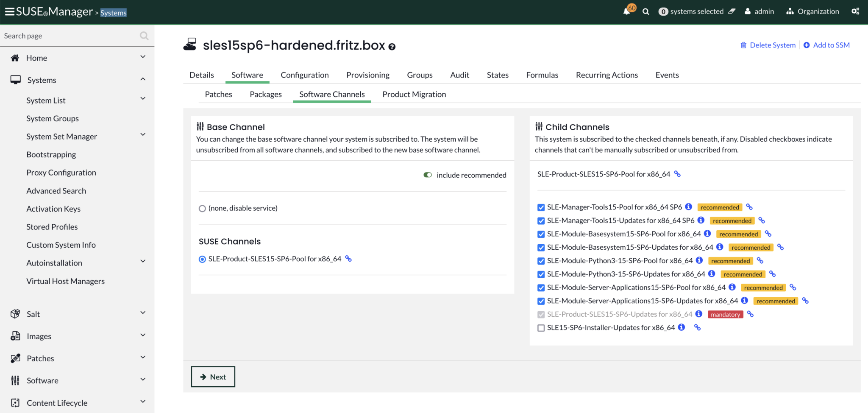Expand the Salt sidebar menu
The height and width of the screenshot is (413, 868).
point(143,313)
